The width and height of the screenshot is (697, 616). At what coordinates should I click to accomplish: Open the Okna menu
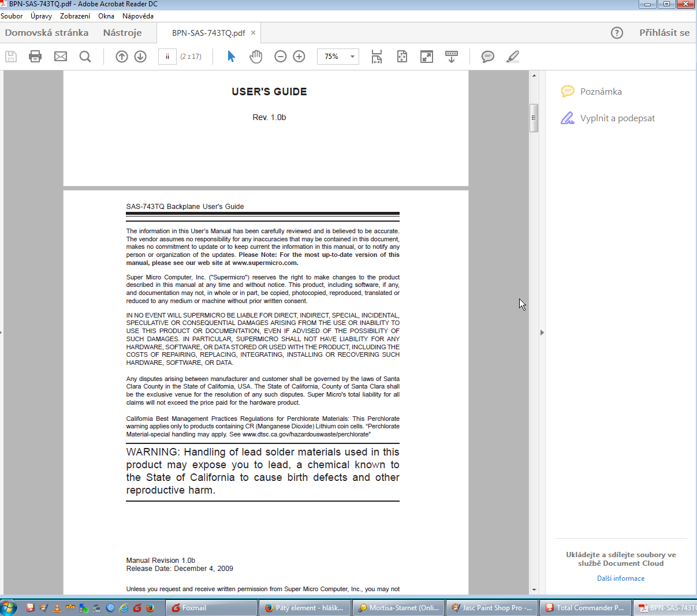(106, 16)
